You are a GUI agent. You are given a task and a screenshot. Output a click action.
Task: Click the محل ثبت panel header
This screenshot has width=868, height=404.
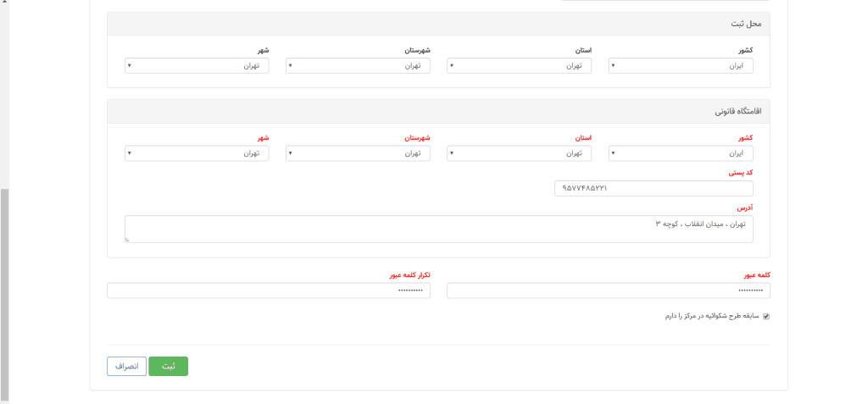pos(438,24)
